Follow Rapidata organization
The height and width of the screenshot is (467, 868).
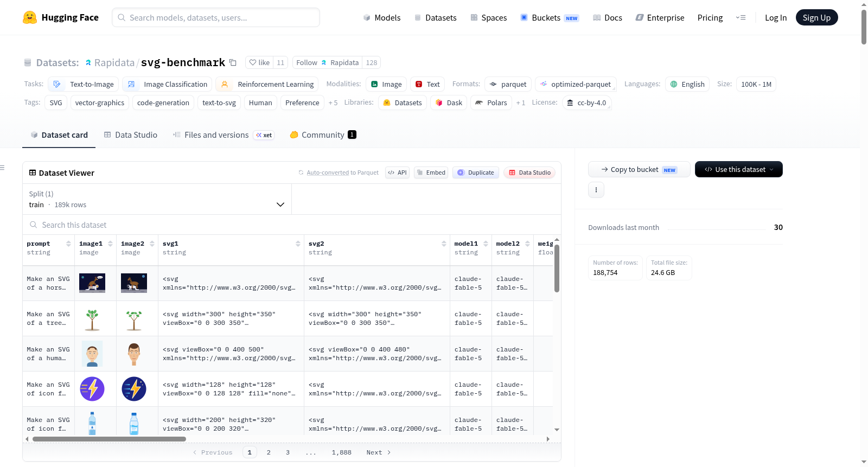(x=327, y=62)
